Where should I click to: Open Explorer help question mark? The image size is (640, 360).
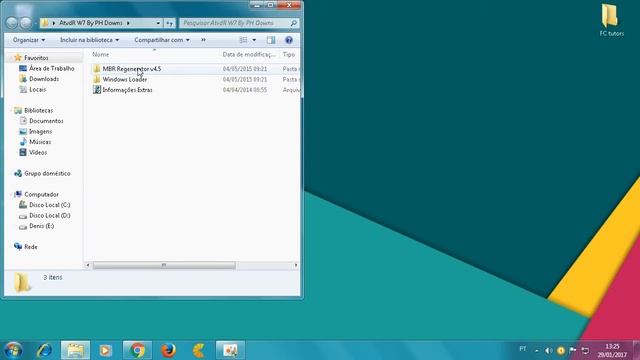click(289, 40)
